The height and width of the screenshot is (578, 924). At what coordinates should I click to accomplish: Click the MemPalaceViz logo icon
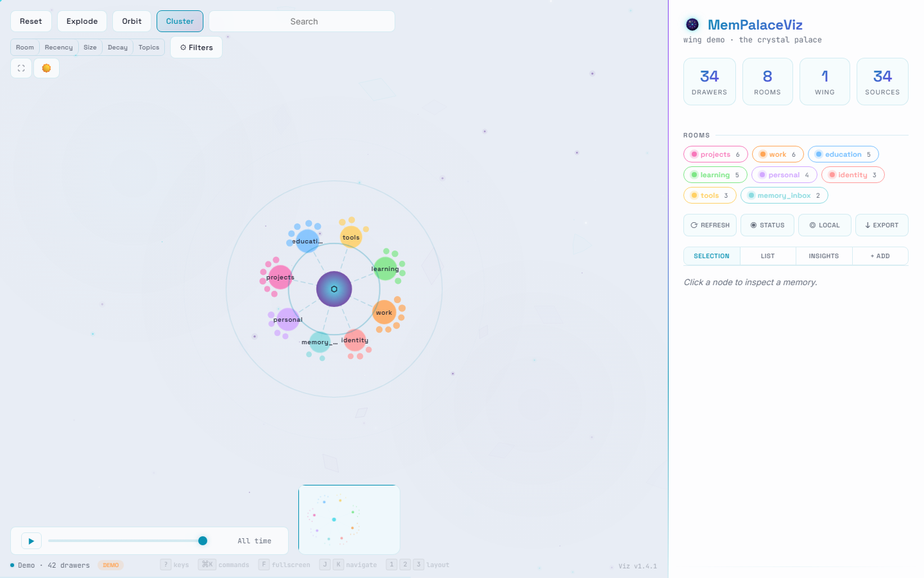[x=692, y=24]
